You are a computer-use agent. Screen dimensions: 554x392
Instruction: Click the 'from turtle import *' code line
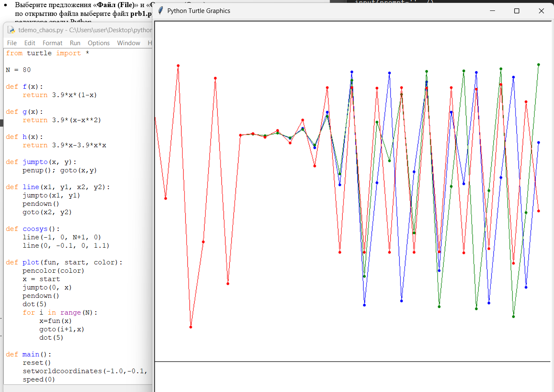click(47, 53)
